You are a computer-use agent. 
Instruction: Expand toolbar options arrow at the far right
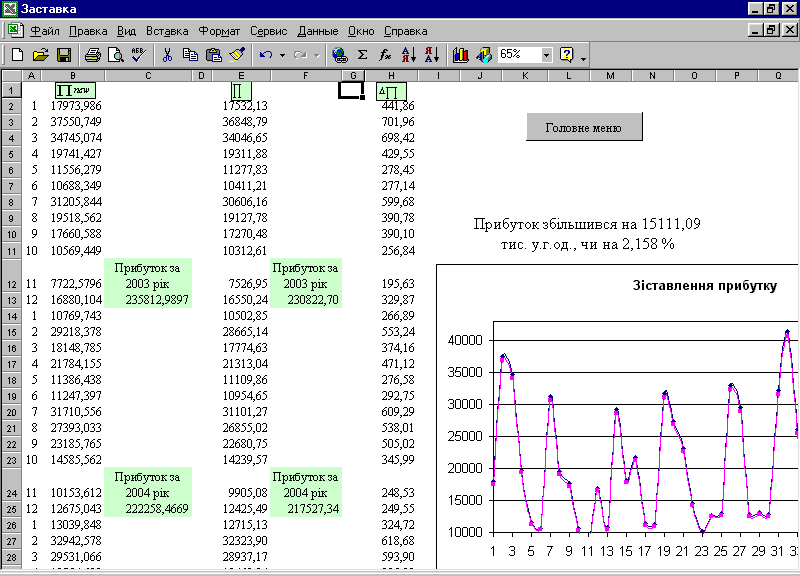click(584, 58)
